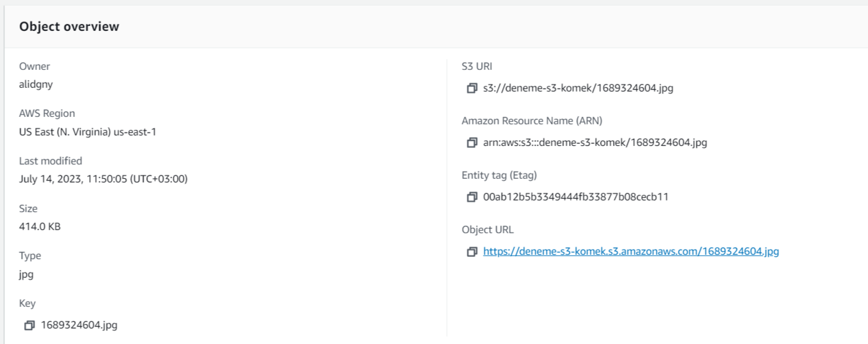Copy the ARN using its copy icon
868x344 pixels.
click(x=472, y=142)
